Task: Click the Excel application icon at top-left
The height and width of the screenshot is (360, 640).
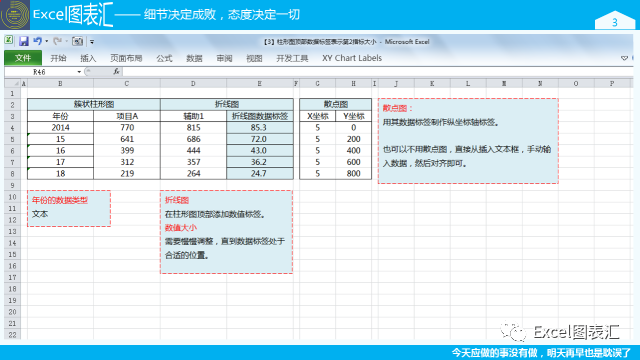Action: pyautogui.click(x=9, y=41)
